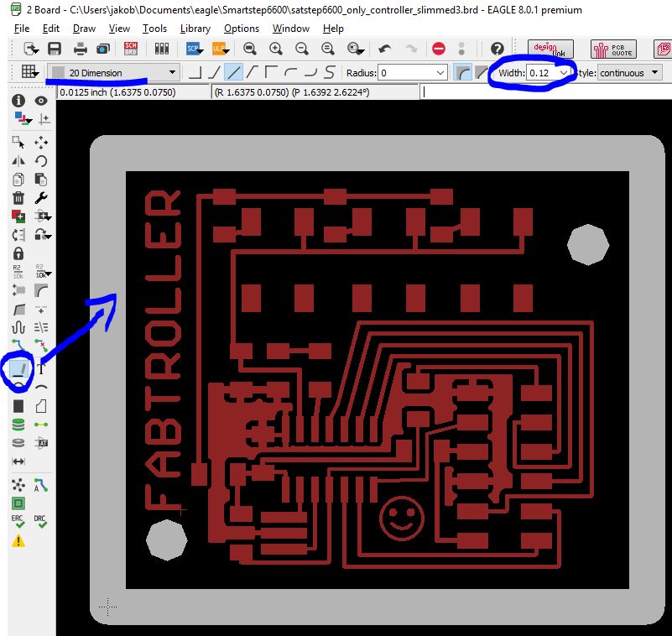Run the DRC check
The image size is (672, 636).
[41, 521]
